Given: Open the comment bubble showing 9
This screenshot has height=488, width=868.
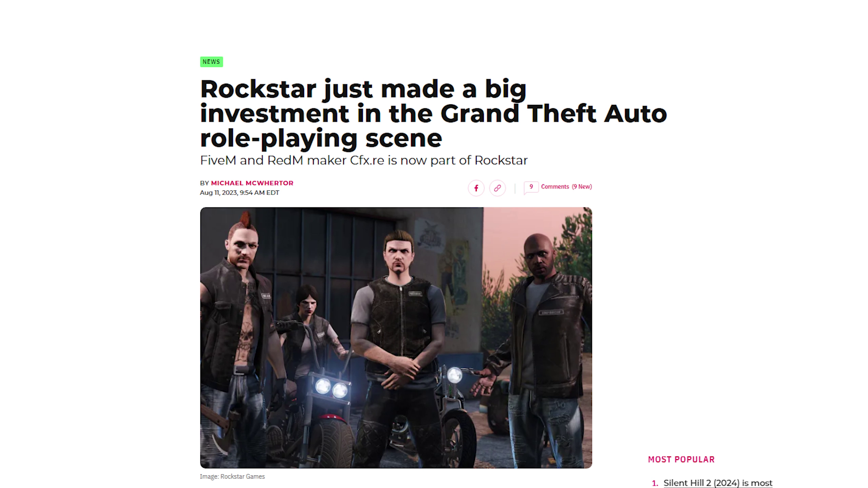Looking at the screenshot, I should coord(531,187).
